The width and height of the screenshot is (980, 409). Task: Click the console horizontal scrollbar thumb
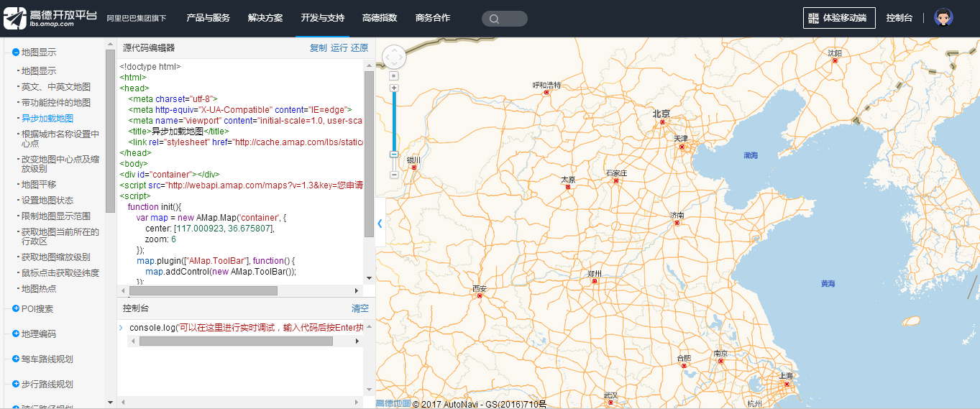[x=236, y=341]
